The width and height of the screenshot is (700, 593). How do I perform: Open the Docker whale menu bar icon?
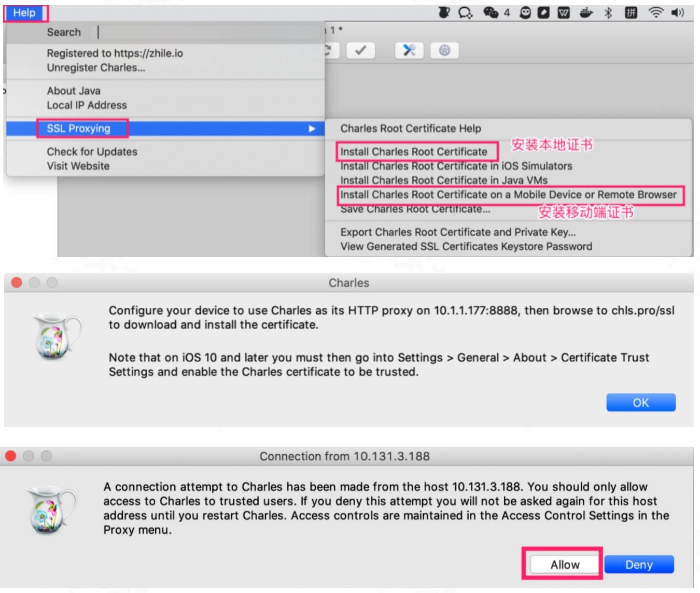pos(586,12)
